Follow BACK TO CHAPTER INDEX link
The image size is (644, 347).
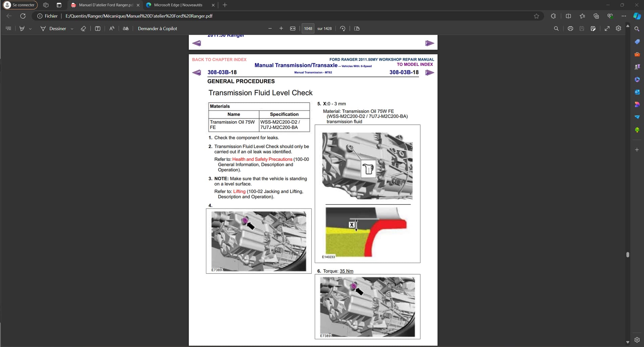click(219, 59)
